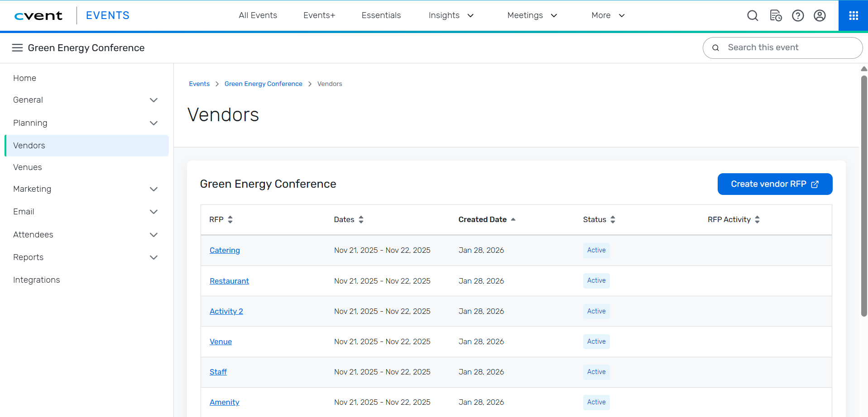Select Vendors in the sidebar

pos(86,146)
